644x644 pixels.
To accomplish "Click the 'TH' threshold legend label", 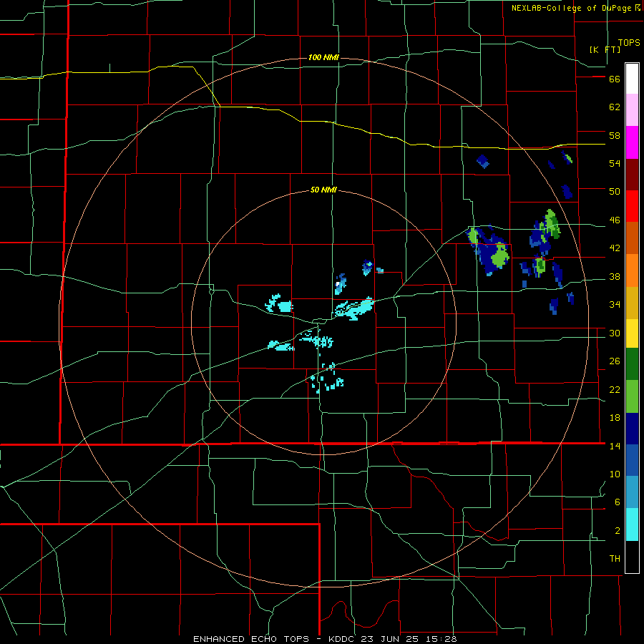I will [615, 559].
